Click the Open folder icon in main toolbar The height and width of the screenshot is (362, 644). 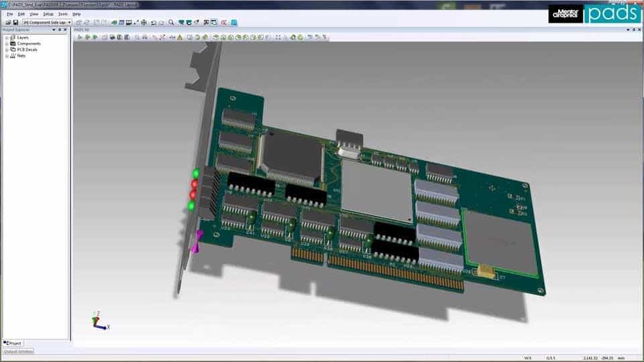pos(7,22)
